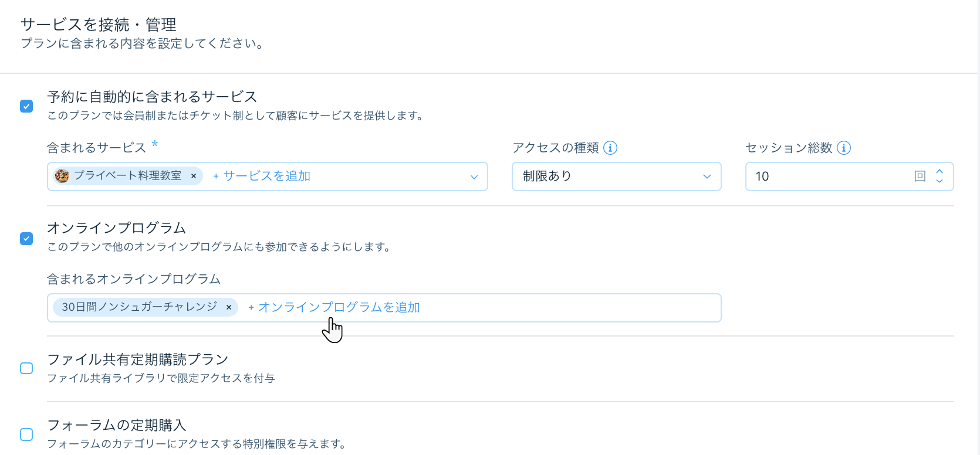The width and height of the screenshot is (980, 455).
Task: Uncheck 予約に自動的に含まれるサービス checkbox
Action: click(26, 106)
